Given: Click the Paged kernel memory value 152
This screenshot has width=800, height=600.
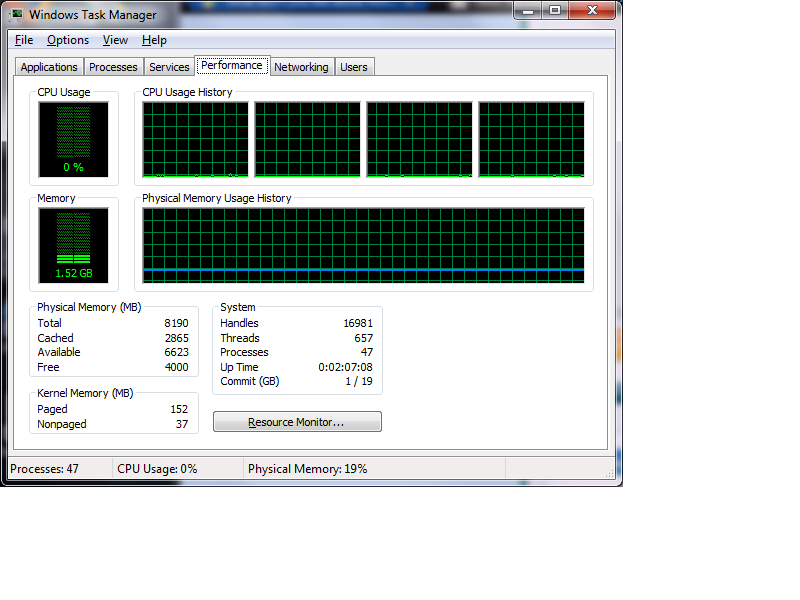Looking at the screenshot, I should coord(179,409).
